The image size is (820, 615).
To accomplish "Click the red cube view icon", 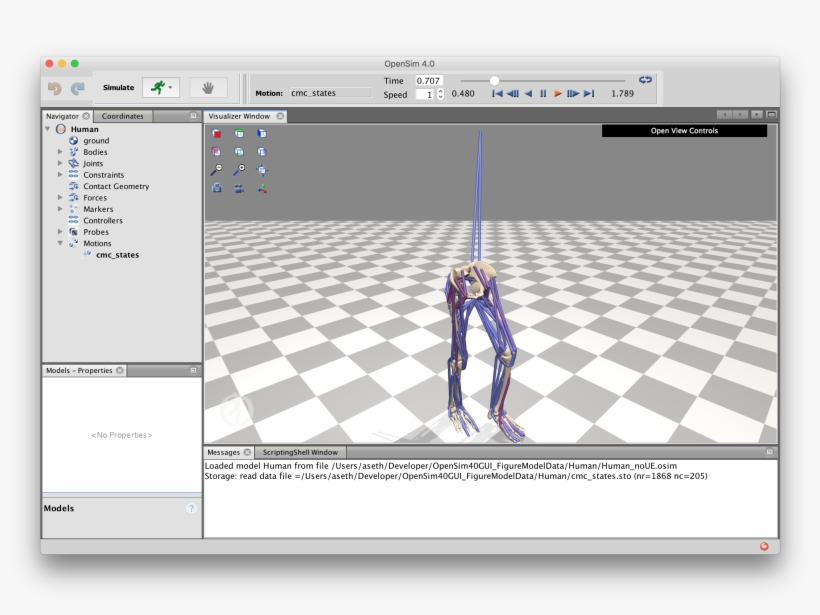I will [x=217, y=133].
